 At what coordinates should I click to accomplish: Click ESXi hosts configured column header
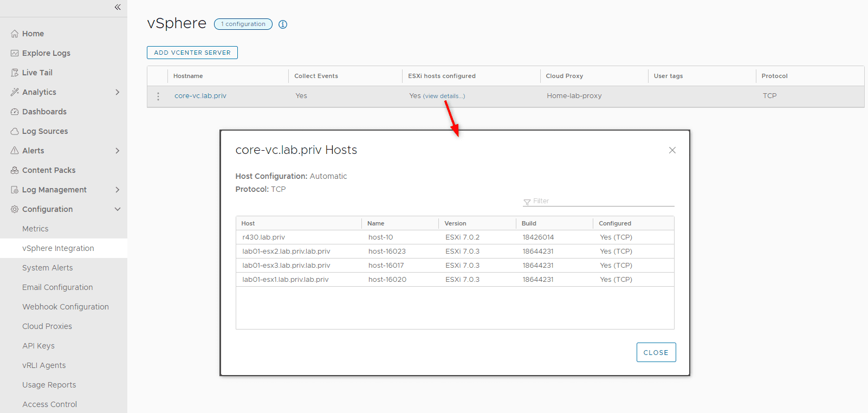tap(442, 76)
